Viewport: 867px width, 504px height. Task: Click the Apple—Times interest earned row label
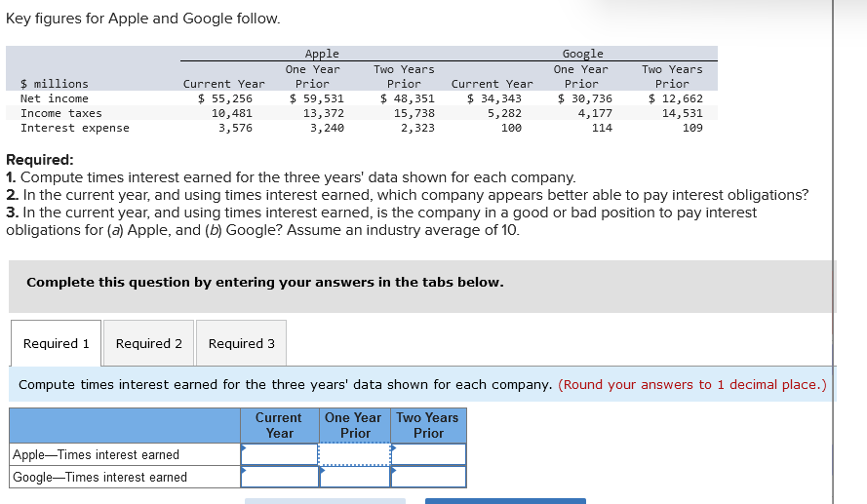(97, 454)
